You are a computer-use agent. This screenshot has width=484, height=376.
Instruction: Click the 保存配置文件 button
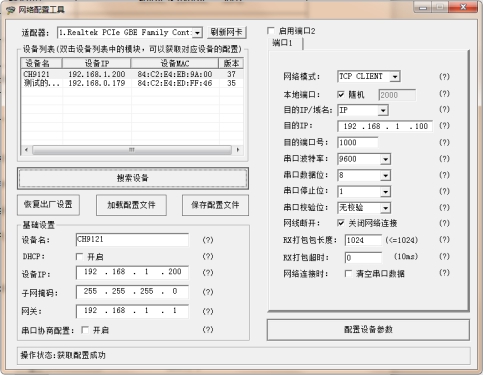coord(215,205)
